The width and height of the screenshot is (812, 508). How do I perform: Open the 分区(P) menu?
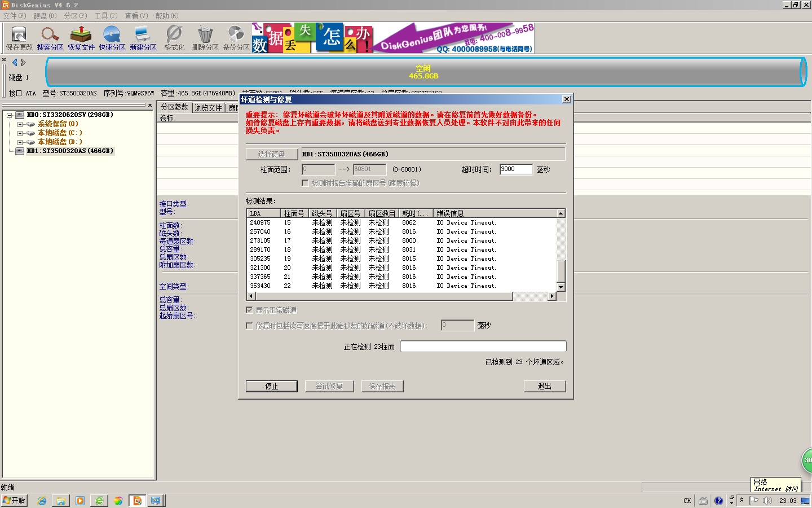coord(76,16)
